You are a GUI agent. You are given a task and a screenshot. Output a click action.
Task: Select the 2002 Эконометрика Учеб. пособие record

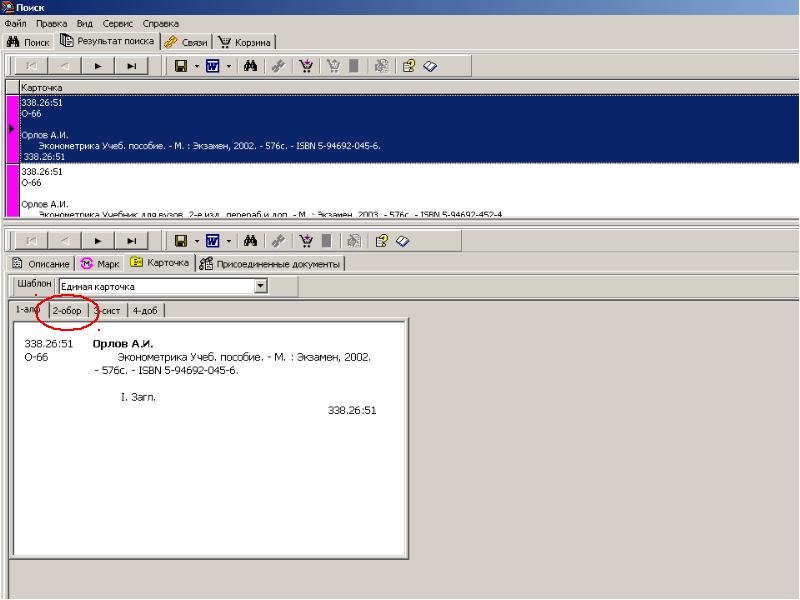tap(409, 129)
